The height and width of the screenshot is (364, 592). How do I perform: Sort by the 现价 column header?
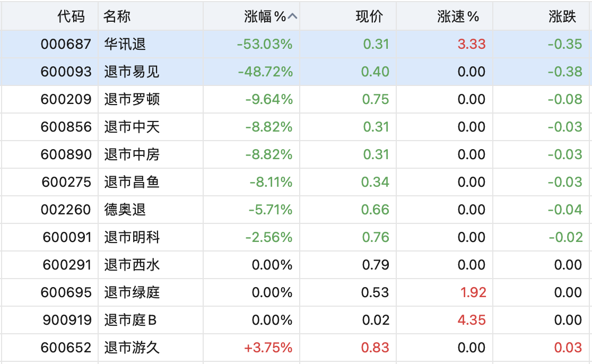click(369, 17)
